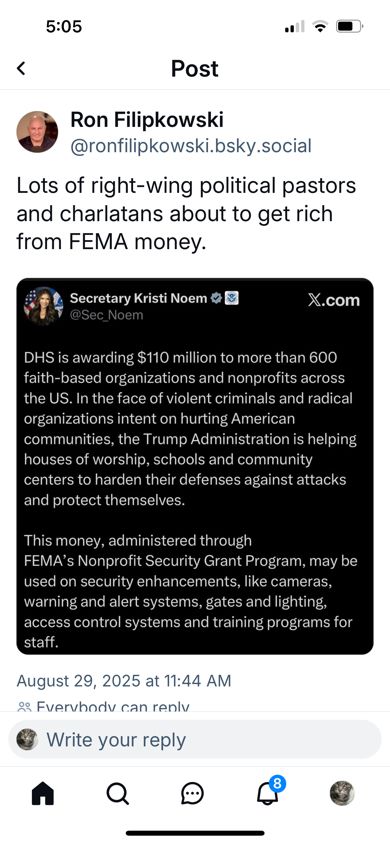Tap the post text about FEMA money
This screenshot has width=390, height=844.
(x=186, y=214)
